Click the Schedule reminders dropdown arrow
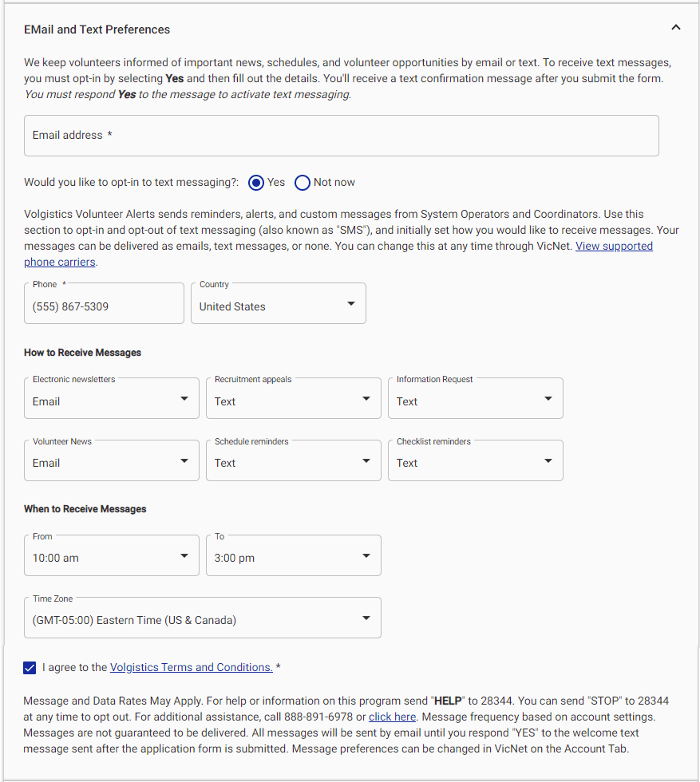 click(x=365, y=460)
